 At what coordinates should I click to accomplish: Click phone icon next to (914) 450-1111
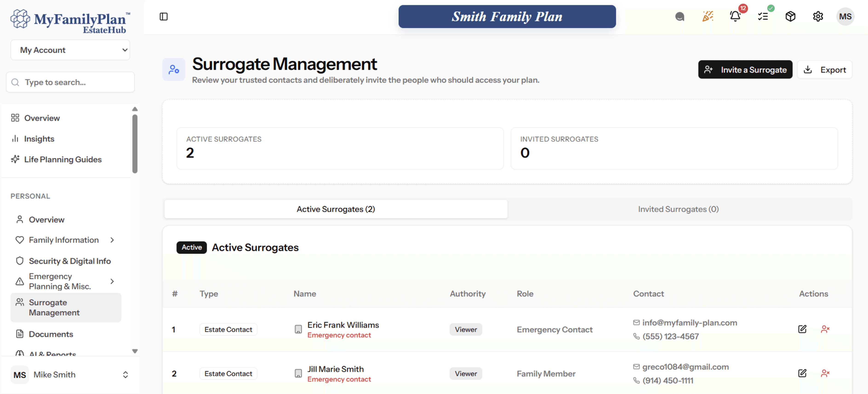click(x=636, y=380)
